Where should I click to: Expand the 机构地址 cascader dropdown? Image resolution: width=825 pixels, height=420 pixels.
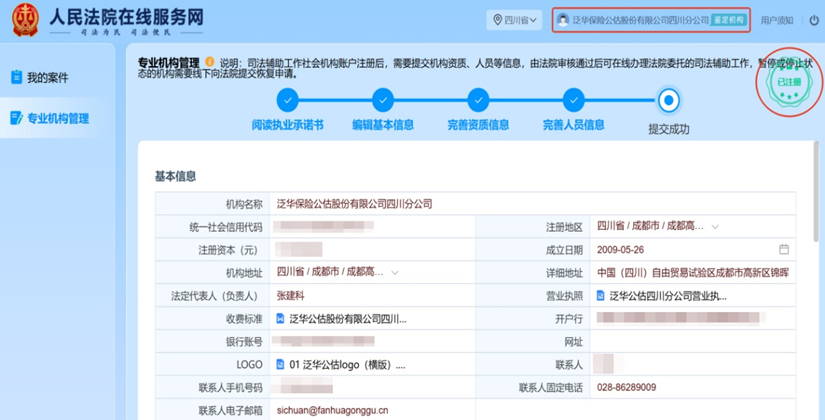tap(337, 272)
